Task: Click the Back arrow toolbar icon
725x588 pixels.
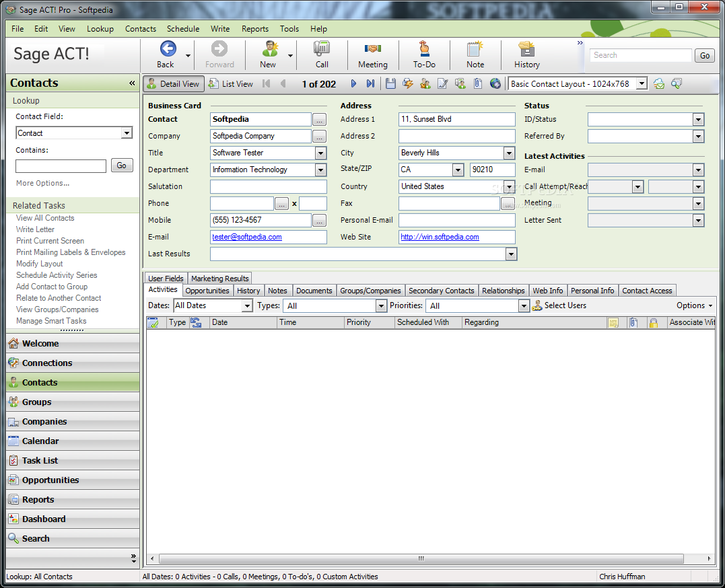Action: (x=168, y=49)
